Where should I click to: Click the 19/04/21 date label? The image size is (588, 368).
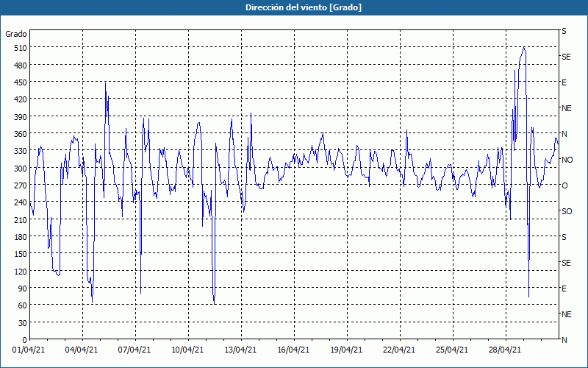coord(346,350)
